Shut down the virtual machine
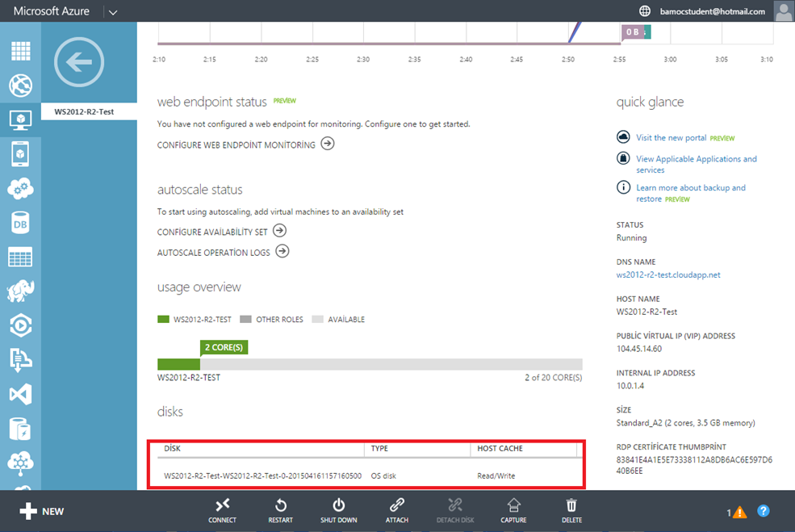This screenshot has height=532, width=795. pos(339,511)
